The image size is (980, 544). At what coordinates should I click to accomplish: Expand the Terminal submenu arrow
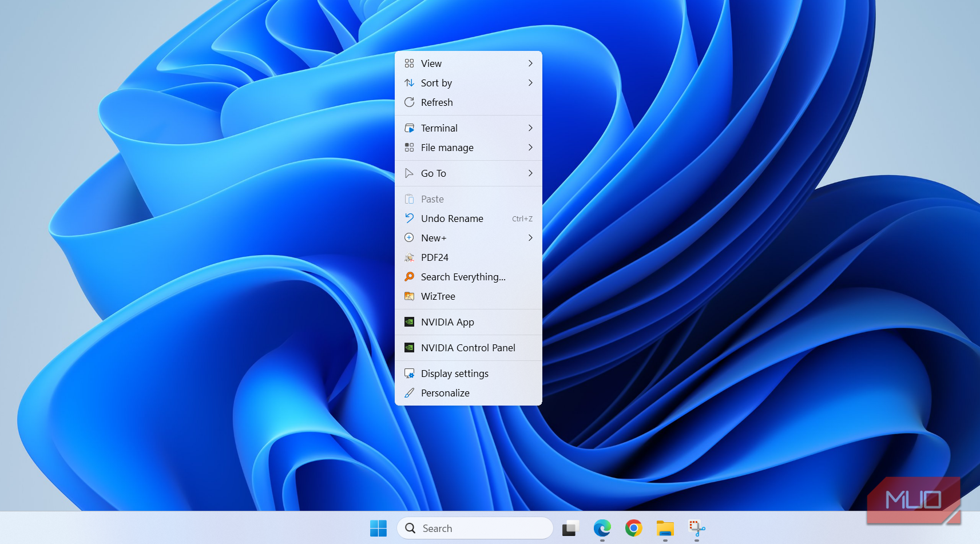[530, 128]
